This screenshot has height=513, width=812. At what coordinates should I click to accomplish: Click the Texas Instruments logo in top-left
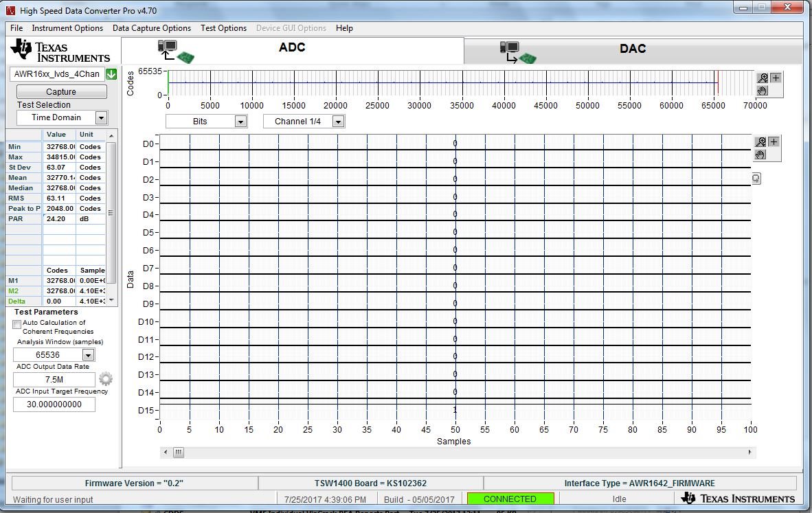click(x=60, y=51)
